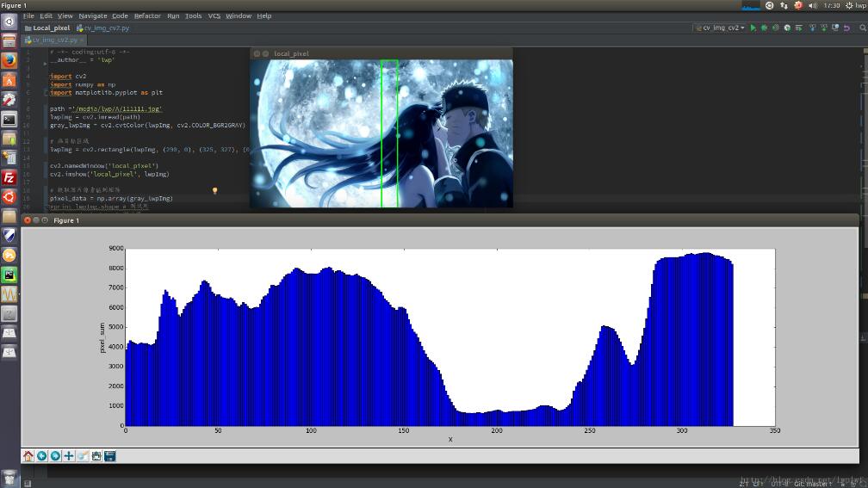The image size is (868, 488).
Task: Click the clock showing 17:30
Action: coord(832,5)
